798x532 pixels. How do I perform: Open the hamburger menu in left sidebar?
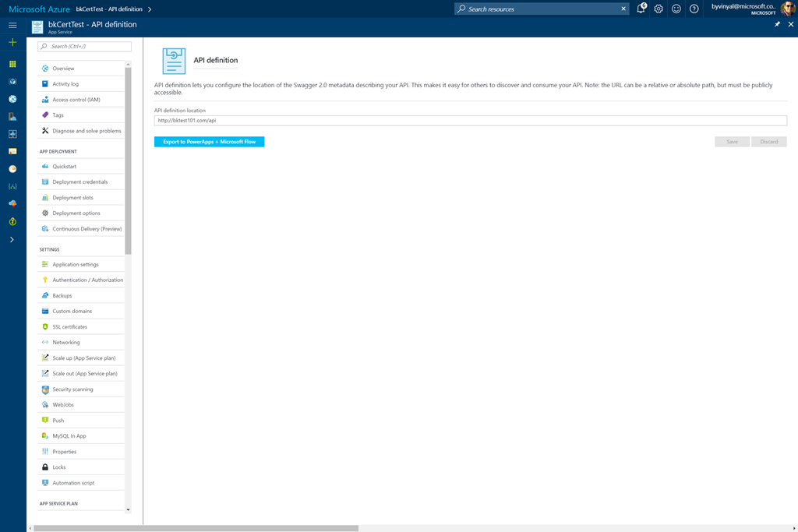click(12, 25)
